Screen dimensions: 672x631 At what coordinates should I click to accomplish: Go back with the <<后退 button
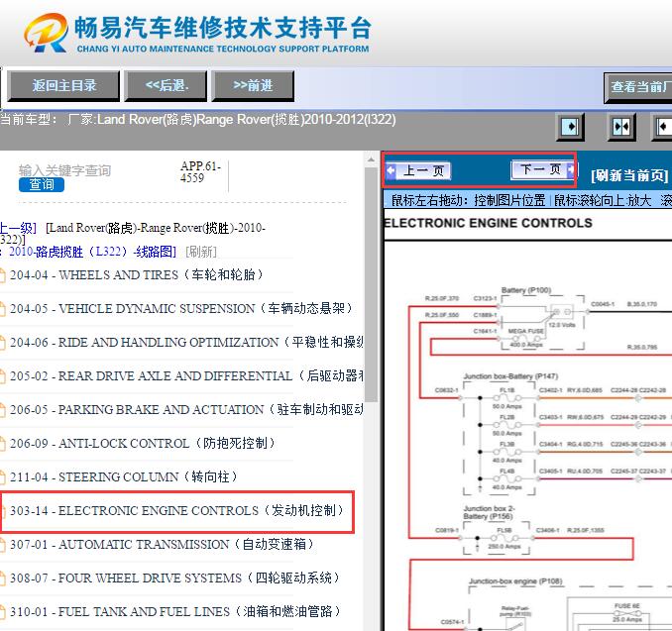point(167,85)
